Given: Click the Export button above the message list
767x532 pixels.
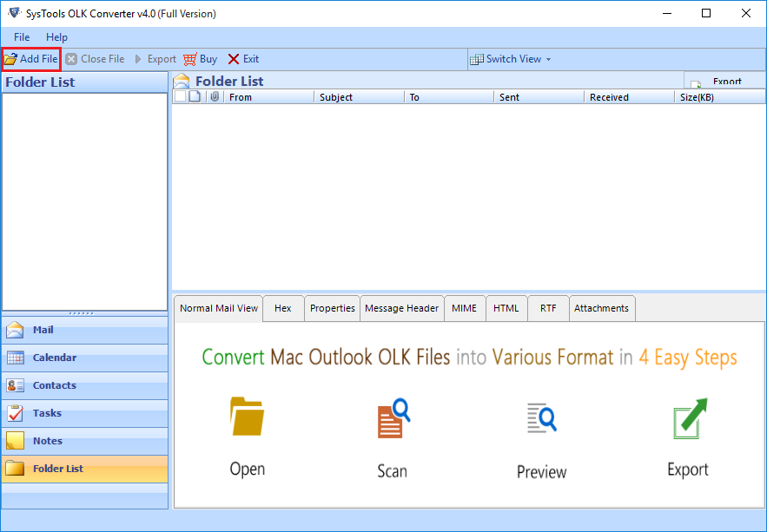Looking at the screenshot, I should click(724, 81).
